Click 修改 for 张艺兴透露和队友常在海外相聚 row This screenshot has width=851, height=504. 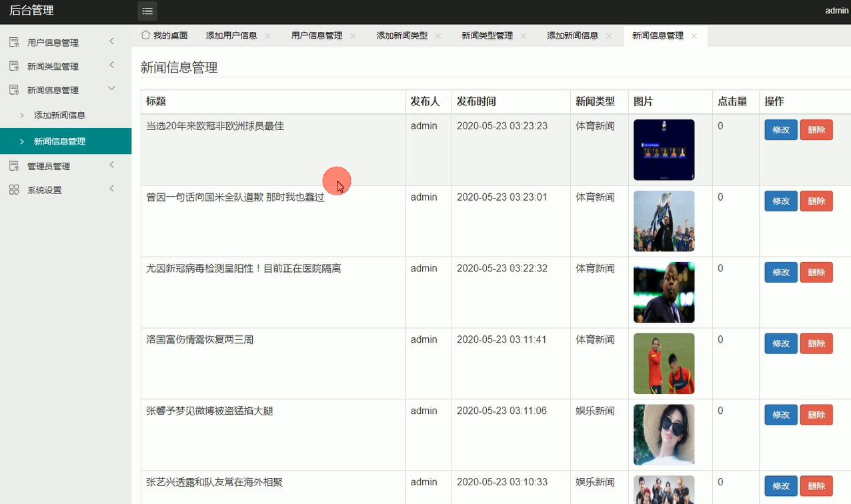pos(781,486)
